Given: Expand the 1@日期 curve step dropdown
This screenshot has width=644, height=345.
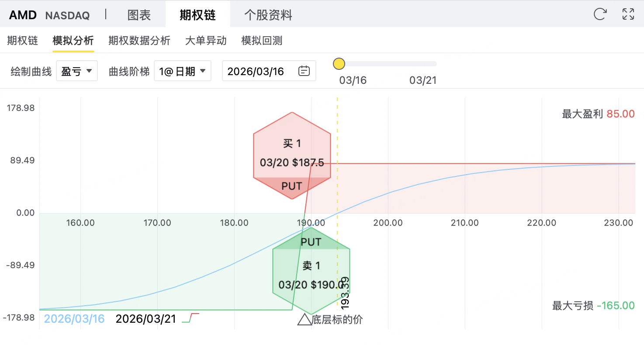Looking at the screenshot, I should pyautogui.click(x=182, y=71).
